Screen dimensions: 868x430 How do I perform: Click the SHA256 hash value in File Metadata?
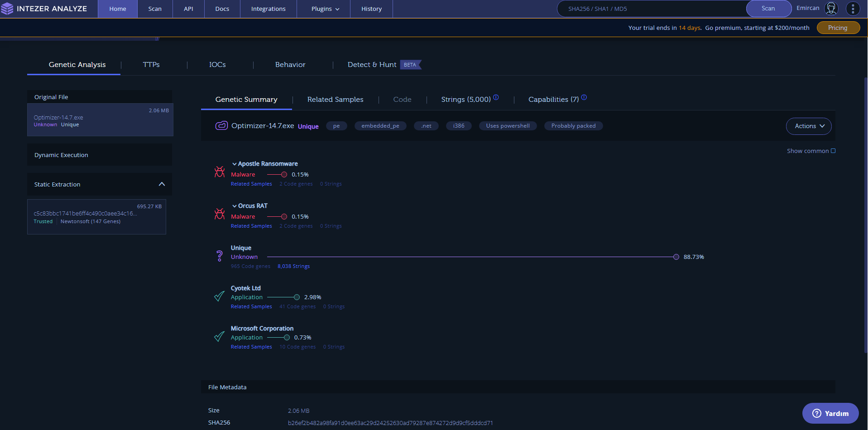click(390, 423)
